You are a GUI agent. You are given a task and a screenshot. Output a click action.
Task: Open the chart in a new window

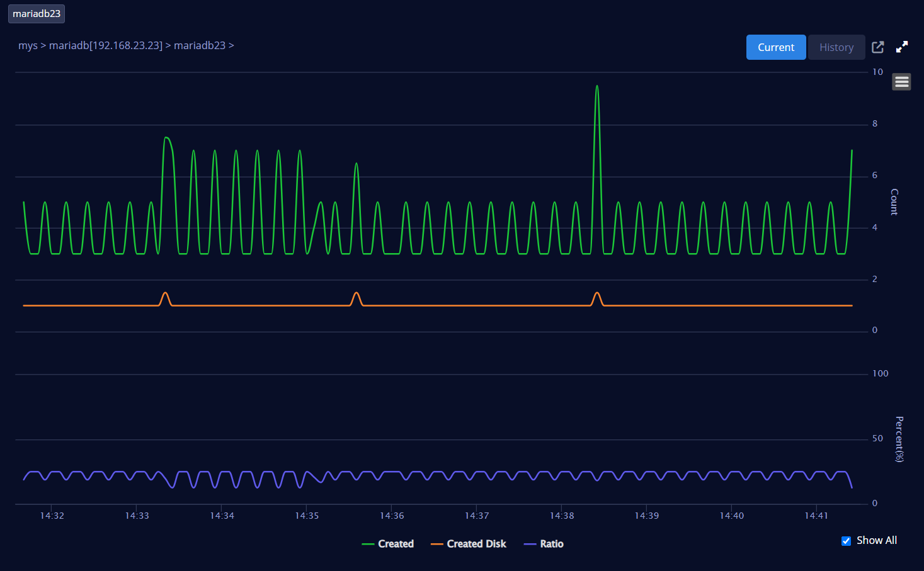coord(877,47)
